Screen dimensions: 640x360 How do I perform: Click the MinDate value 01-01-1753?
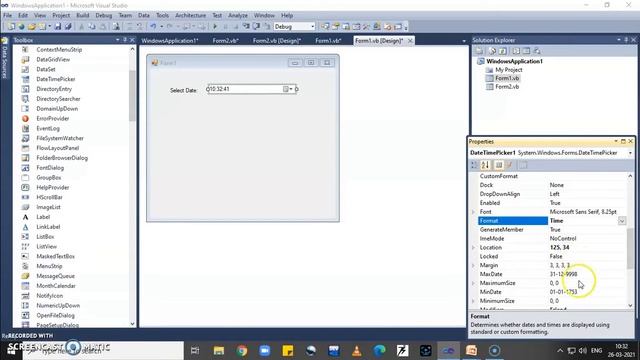click(x=563, y=292)
